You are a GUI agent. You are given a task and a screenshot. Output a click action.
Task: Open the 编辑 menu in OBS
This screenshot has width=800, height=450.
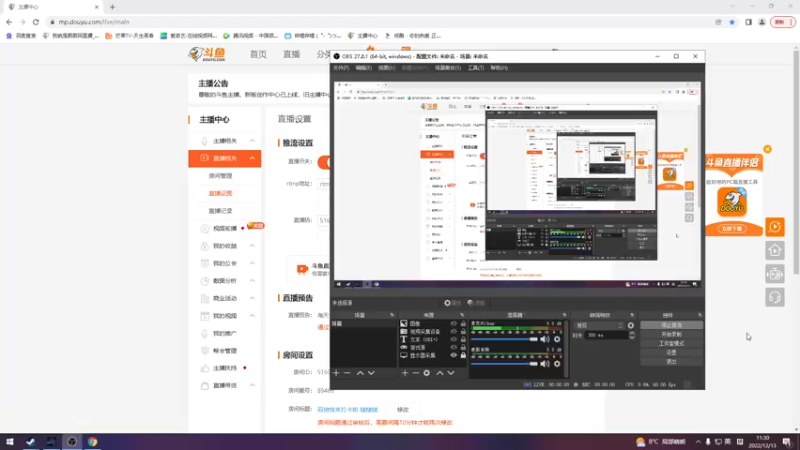click(364, 68)
